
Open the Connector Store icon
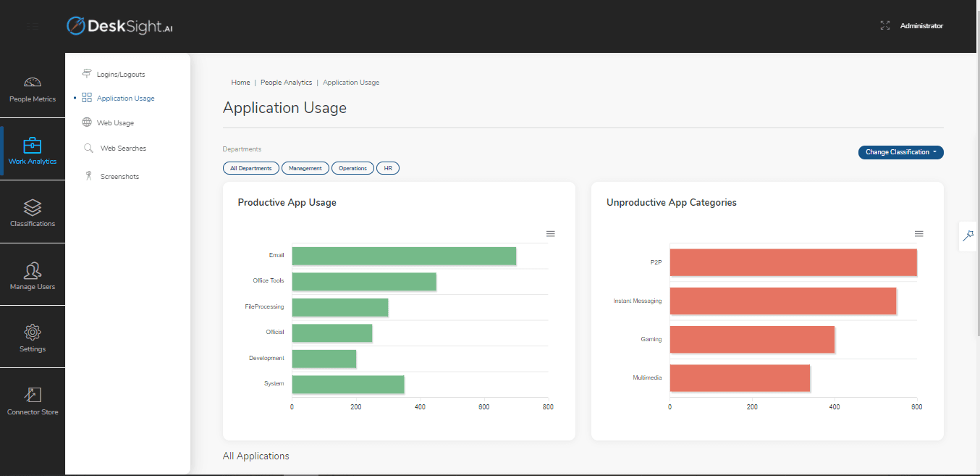pos(33,395)
